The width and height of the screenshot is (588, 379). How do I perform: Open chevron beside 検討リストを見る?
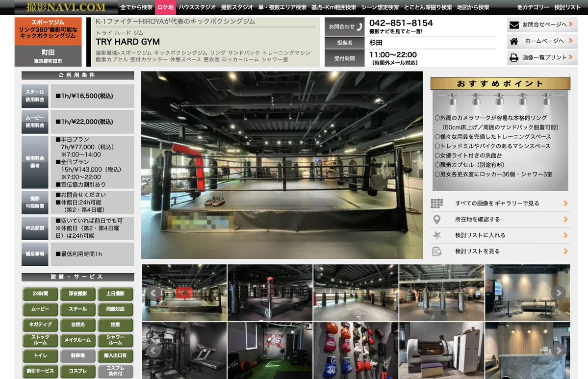tap(565, 252)
